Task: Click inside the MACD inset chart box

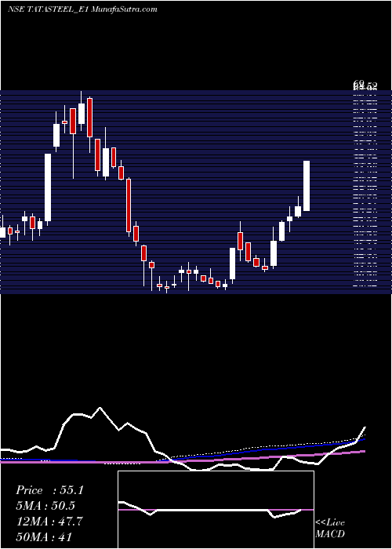Action: click(216, 510)
